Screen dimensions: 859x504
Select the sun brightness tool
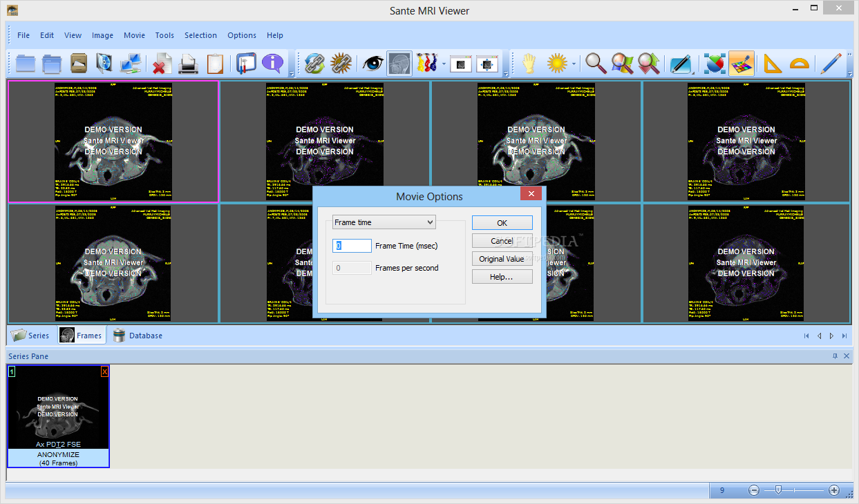pyautogui.click(x=557, y=64)
